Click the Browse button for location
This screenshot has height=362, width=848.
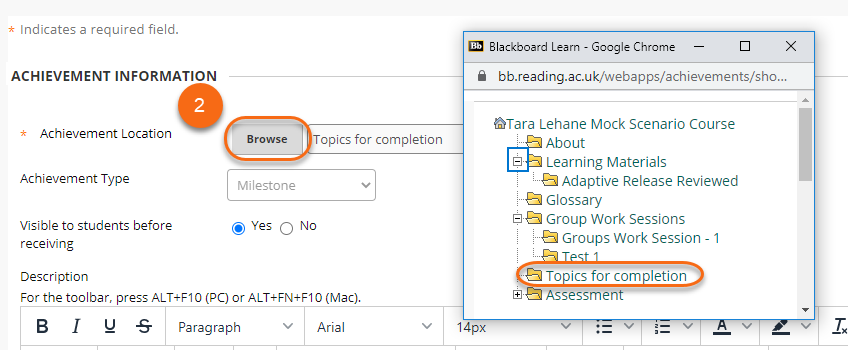[x=267, y=139]
